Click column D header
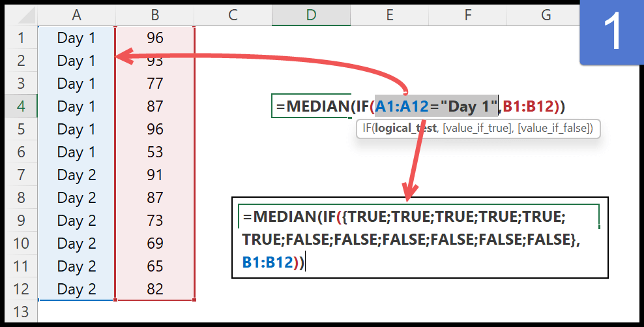This screenshot has width=644, height=327. click(x=311, y=14)
